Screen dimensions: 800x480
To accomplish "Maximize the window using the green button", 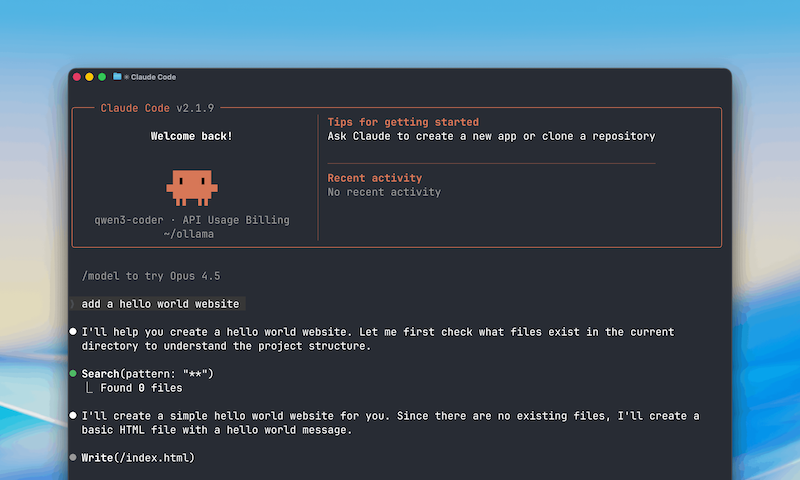I will coord(102,77).
